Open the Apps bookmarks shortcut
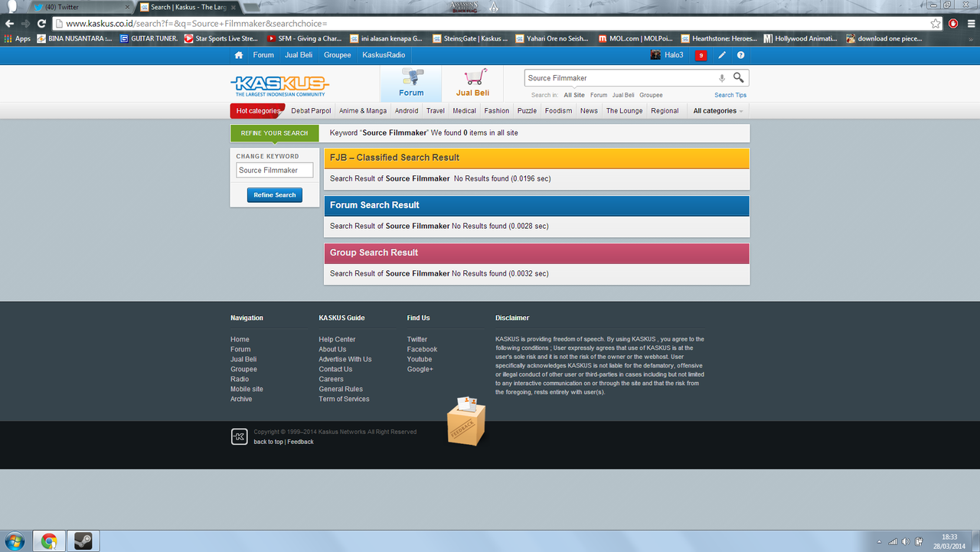Viewport: 980px width, 552px height. click(18, 38)
